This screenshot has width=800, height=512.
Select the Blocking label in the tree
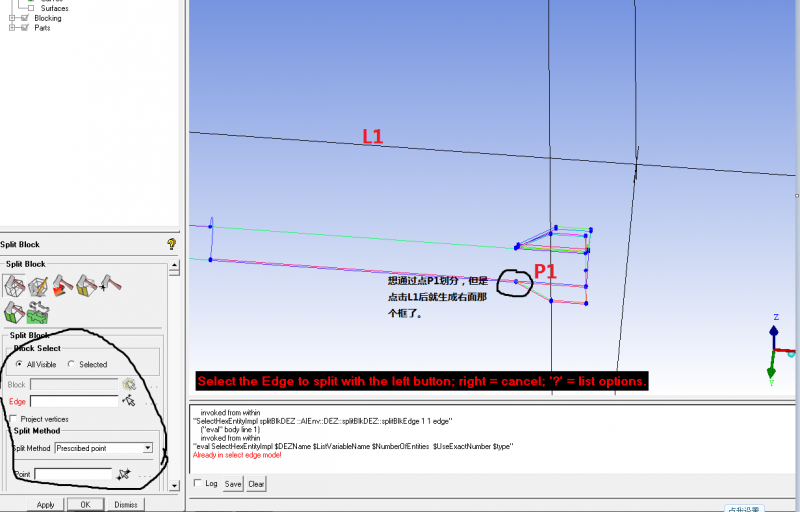pos(48,18)
